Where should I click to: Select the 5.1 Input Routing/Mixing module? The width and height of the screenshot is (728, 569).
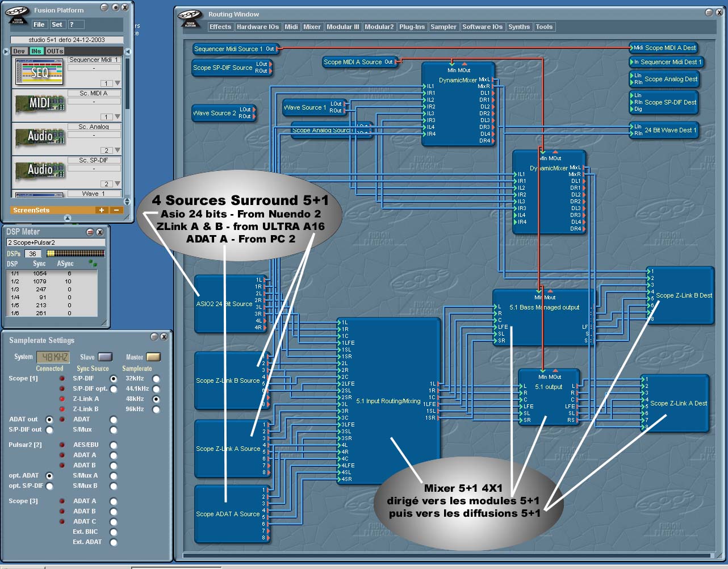point(388,401)
